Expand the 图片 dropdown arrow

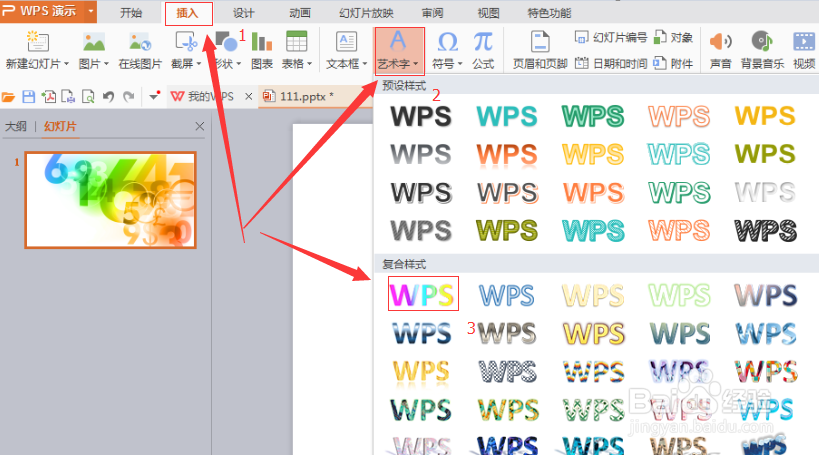tap(107, 64)
